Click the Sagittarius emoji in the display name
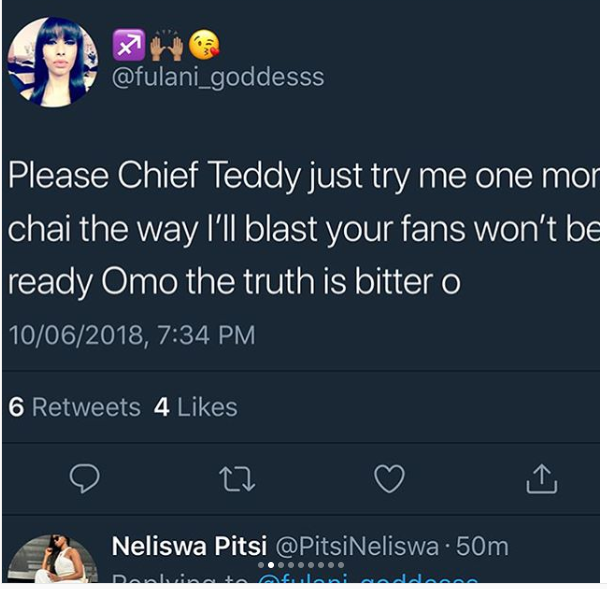 (130, 45)
